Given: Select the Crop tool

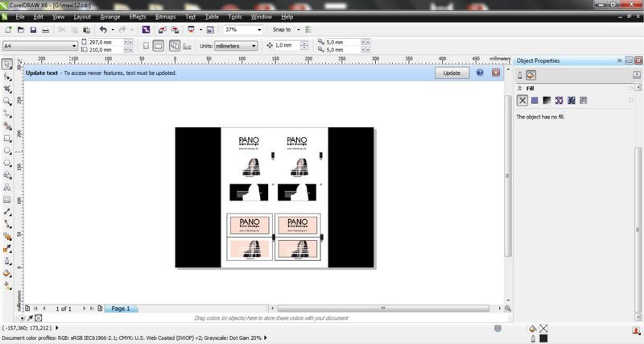Looking at the screenshot, I should tap(7, 89).
